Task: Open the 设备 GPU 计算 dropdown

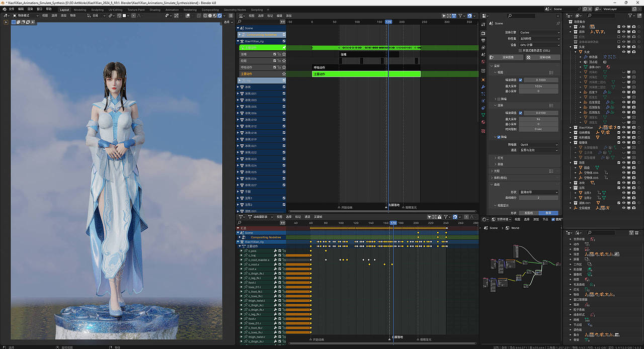Action: [x=539, y=45]
